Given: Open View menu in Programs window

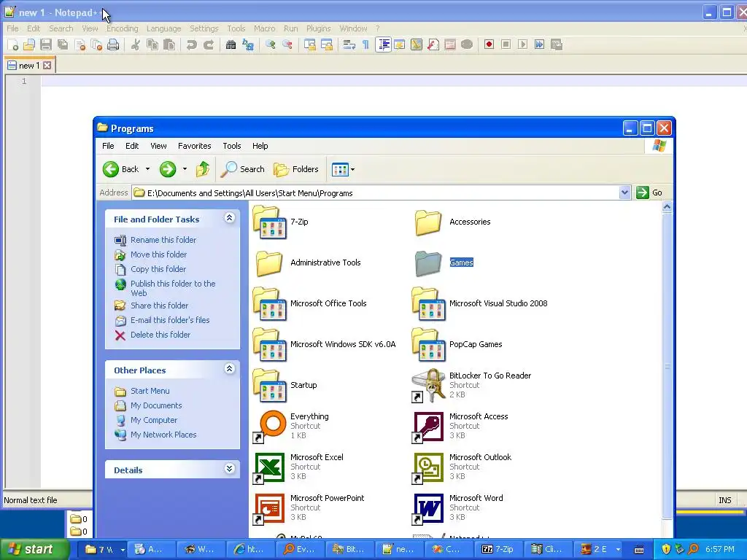Looking at the screenshot, I should click(158, 146).
